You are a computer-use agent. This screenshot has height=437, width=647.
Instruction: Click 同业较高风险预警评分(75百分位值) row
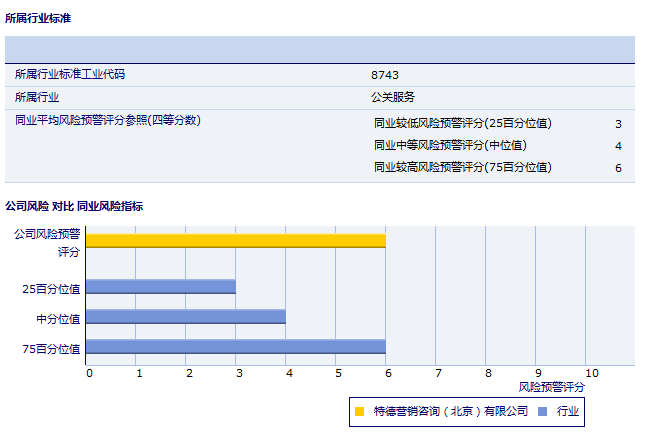(462, 168)
